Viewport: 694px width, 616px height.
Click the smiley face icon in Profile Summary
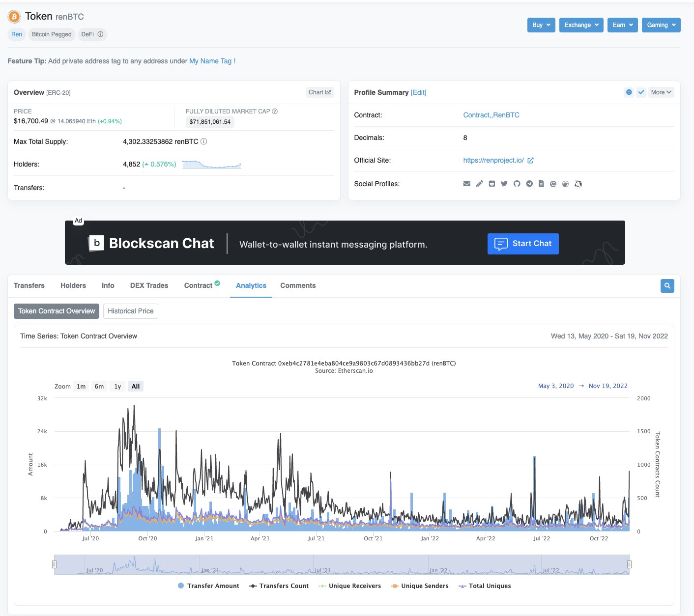coord(629,92)
